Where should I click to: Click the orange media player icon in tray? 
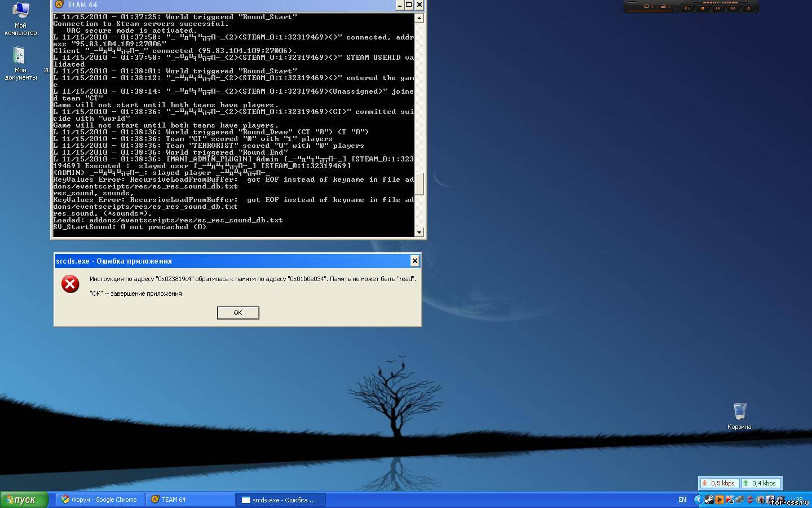click(720, 500)
